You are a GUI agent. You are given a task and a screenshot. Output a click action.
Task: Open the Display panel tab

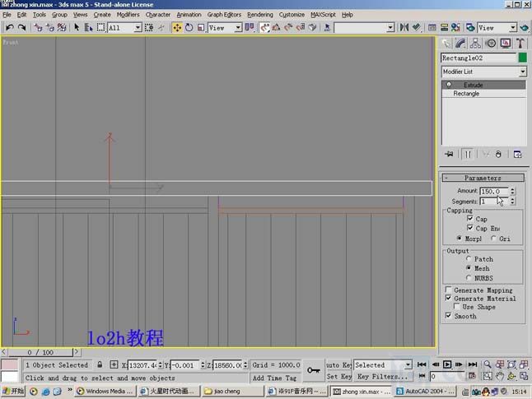click(506, 44)
